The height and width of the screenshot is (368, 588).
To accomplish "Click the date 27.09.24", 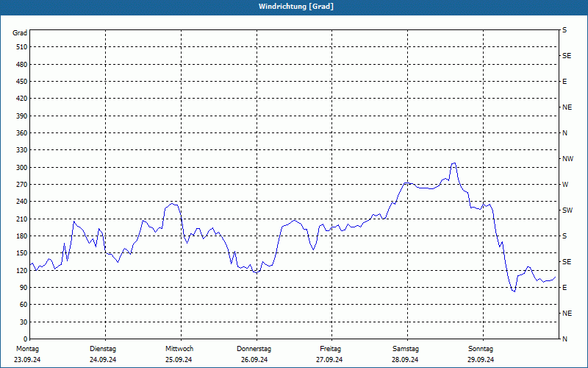I will (x=329, y=360).
